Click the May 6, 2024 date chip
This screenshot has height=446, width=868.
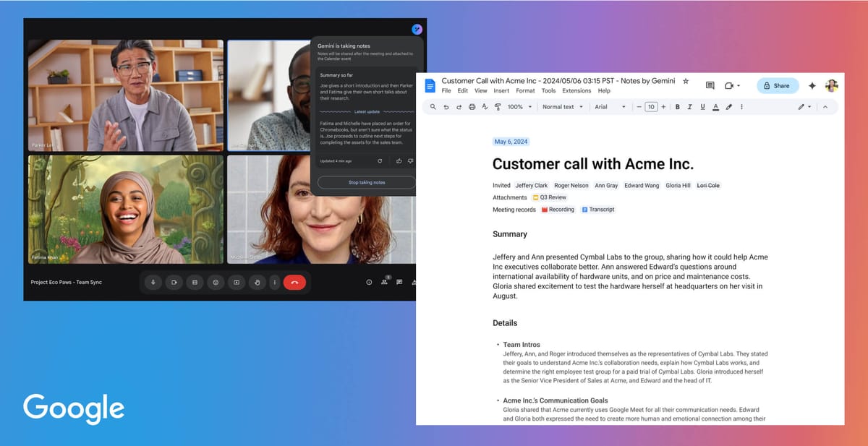tap(511, 142)
